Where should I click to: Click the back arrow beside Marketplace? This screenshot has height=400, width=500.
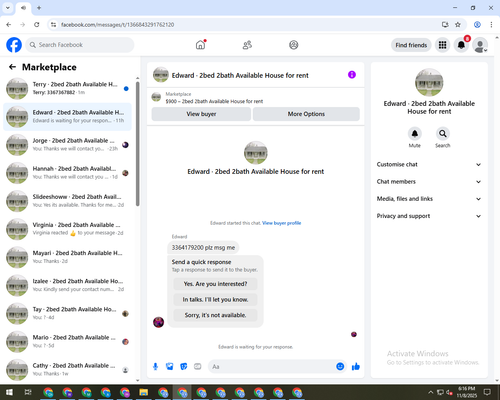click(x=12, y=67)
